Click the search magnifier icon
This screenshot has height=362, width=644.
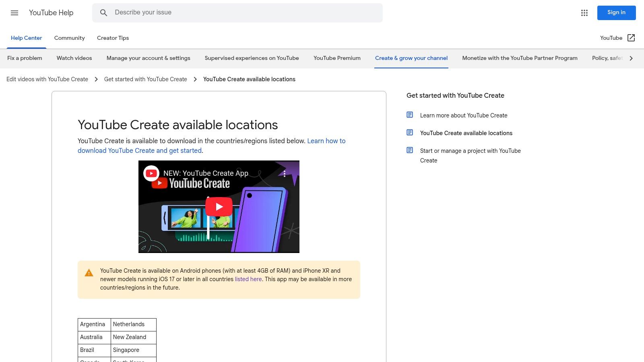103,13
